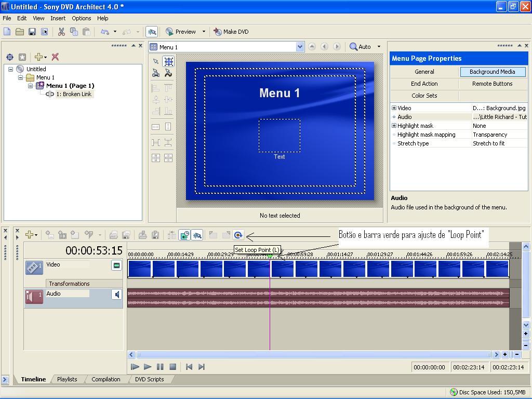
Task: Click Make DVD button
Action: point(231,32)
